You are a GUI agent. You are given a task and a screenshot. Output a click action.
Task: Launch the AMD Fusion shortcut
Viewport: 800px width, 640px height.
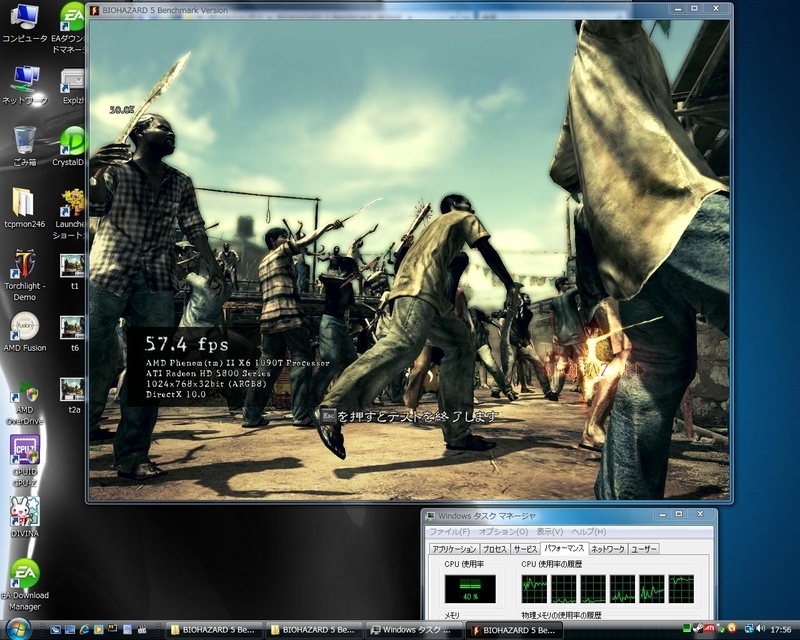24,332
